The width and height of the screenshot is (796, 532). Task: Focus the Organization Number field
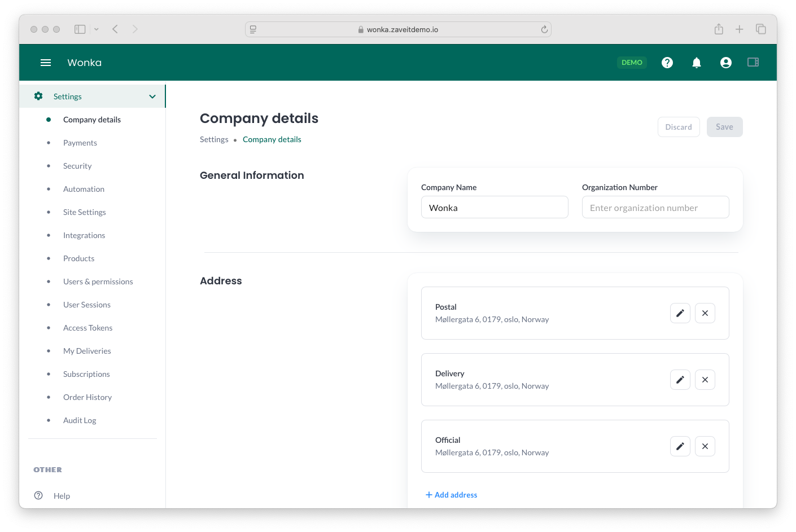pos(655,207)
